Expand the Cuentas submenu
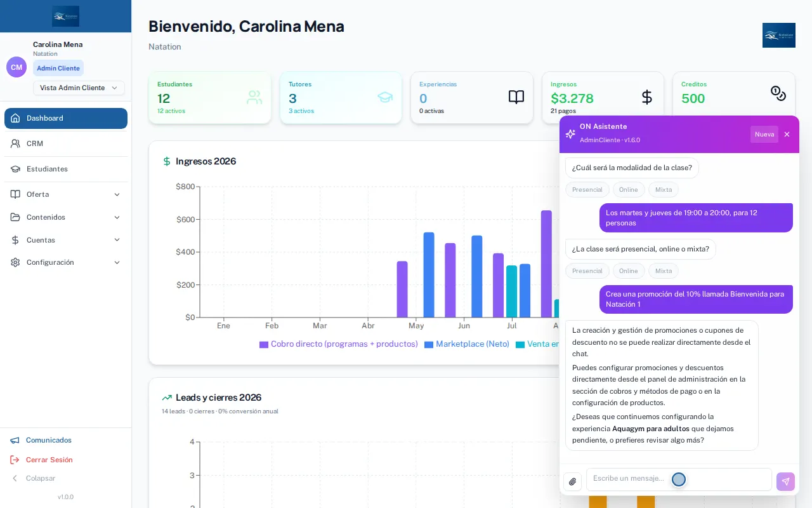This screenshot has width=812, height=508. (117, 240)
